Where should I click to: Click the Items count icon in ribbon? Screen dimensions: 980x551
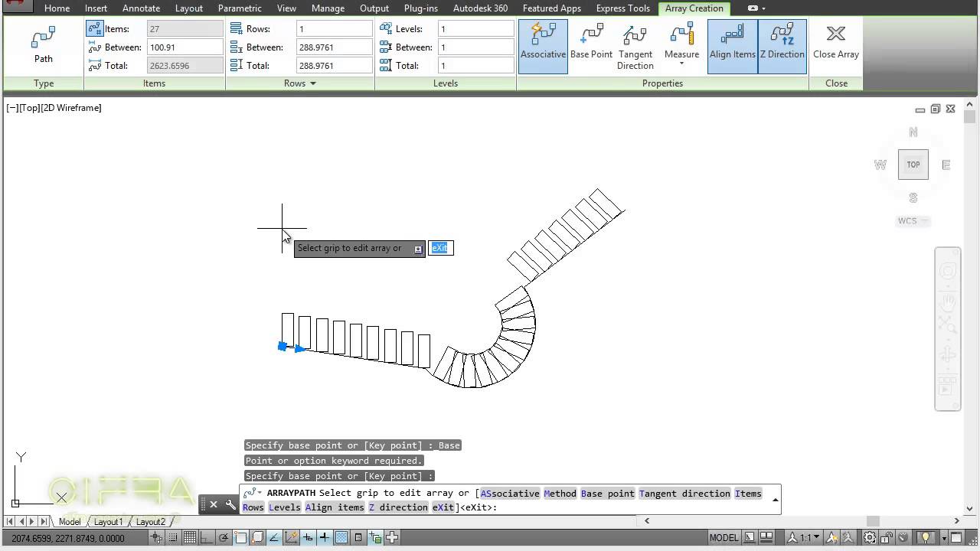[x=95, y=29]
